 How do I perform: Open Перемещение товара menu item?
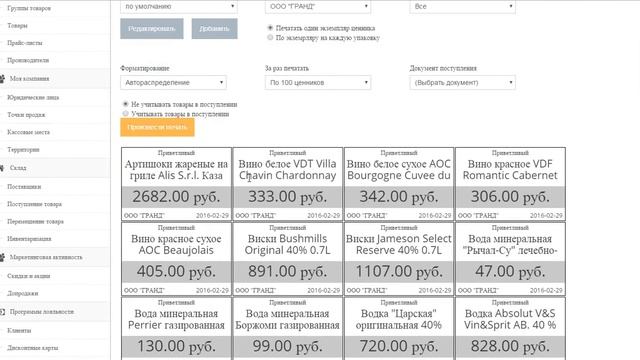[36, 222]
